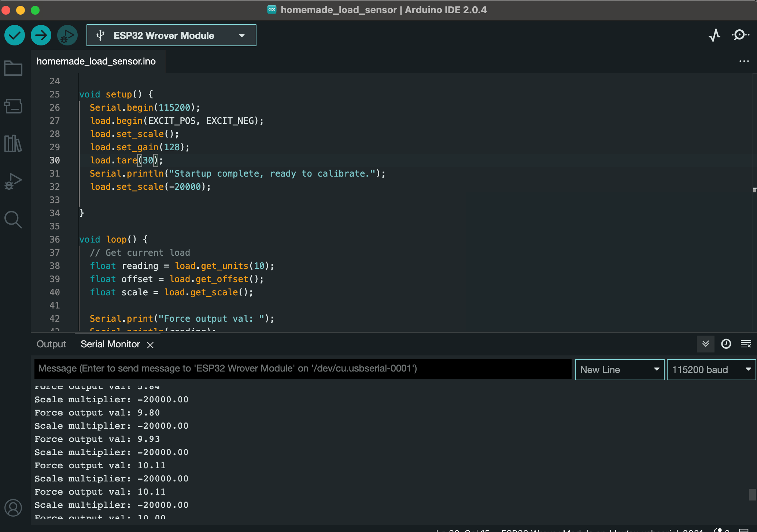Open the Sketchbook folder sidebar icon
This screenshot has height=532, width=757.
click(x=13, y=69)
